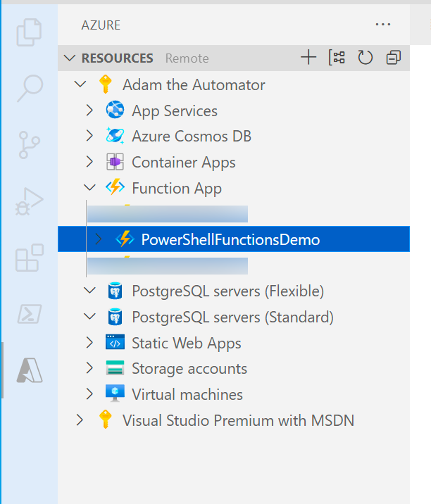Open the Run and Debug view
The image size is (431, 504).
pos(30,201)
